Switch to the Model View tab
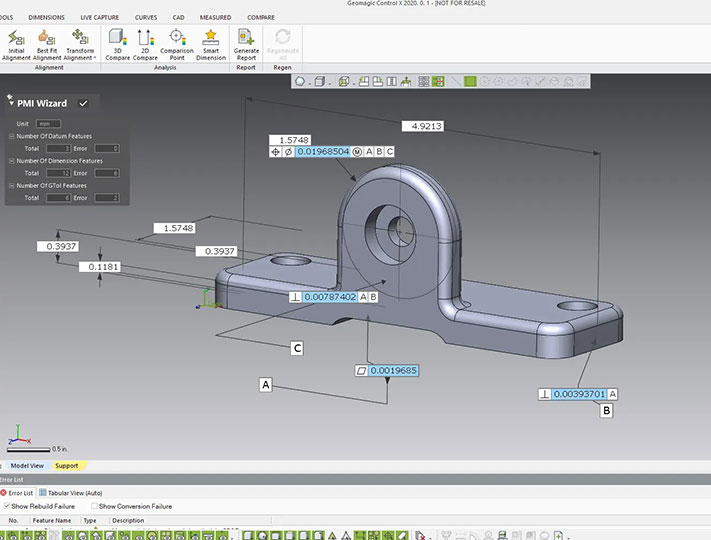The image size is (711, 540). pyautogui.click(x=26, y=465)
